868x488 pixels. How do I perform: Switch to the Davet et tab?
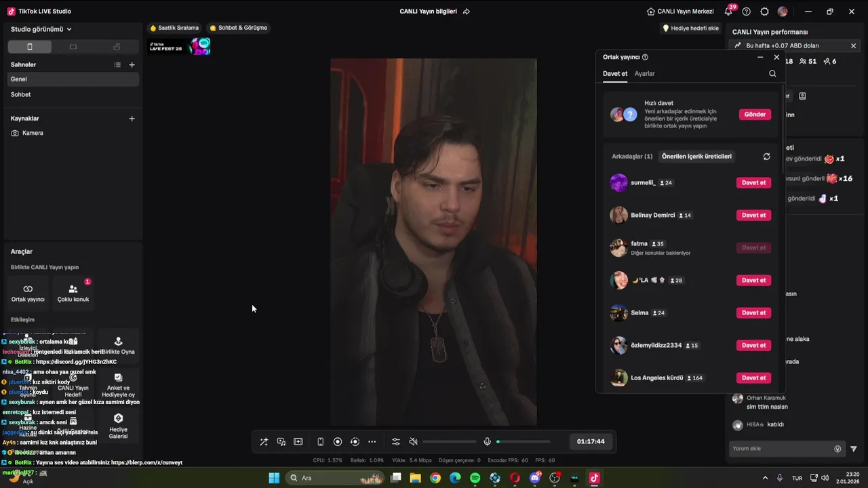pos(615,73)
